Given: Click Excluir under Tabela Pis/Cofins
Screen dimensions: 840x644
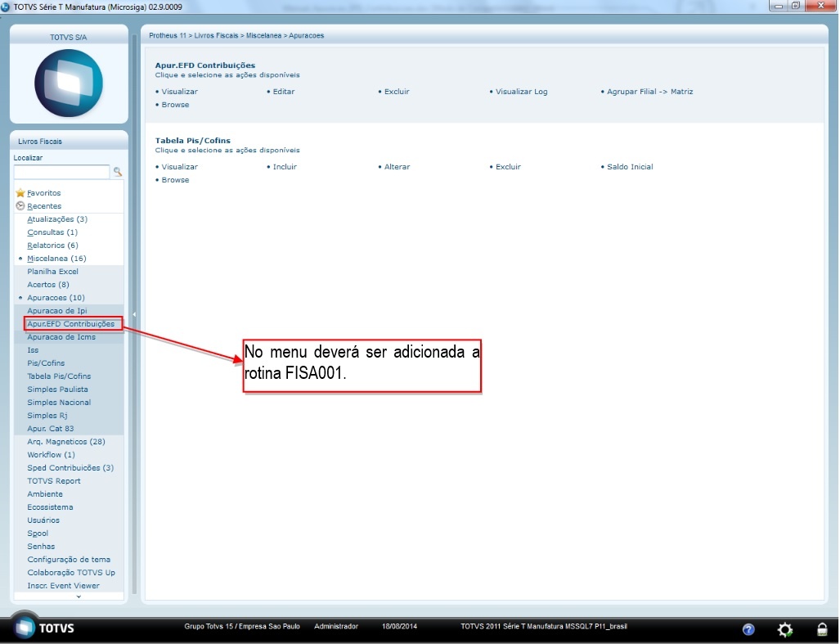Looking at the screenshot, I should [x=509, y=167].
